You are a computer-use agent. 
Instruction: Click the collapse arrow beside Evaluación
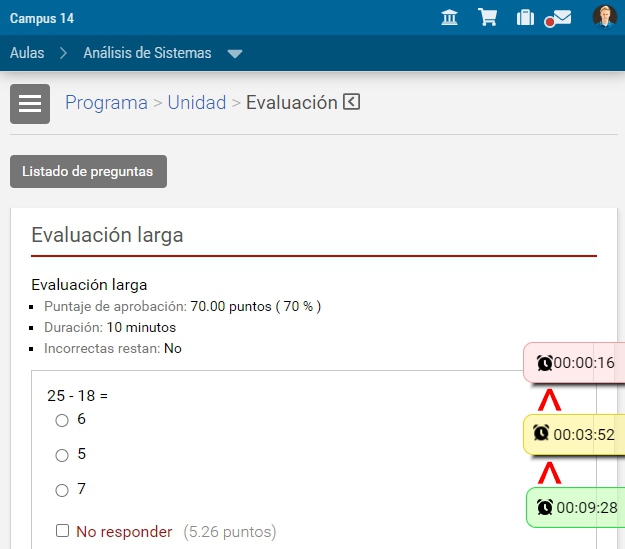(351, 102)
